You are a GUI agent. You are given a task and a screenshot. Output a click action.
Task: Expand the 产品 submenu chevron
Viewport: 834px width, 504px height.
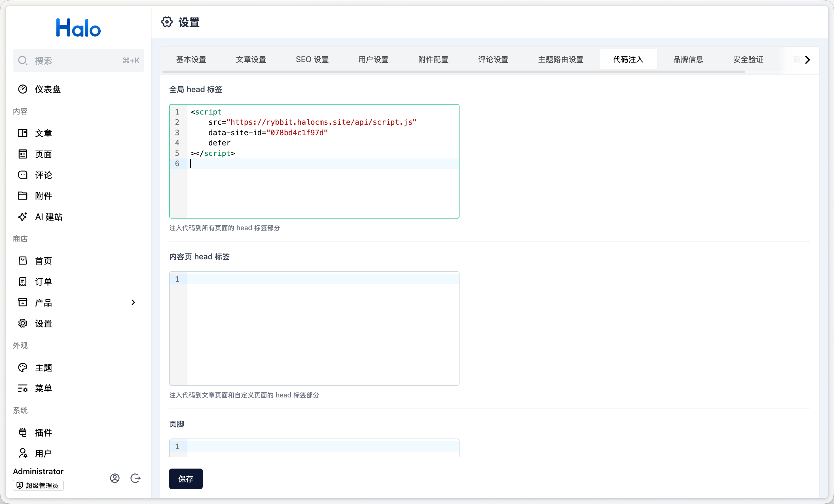point(133,302)
